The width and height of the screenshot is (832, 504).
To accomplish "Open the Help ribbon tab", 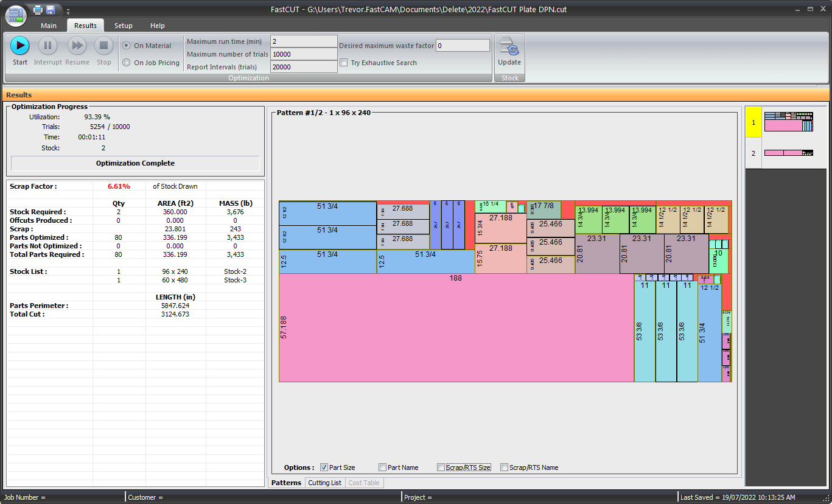I will pos(158,26).
